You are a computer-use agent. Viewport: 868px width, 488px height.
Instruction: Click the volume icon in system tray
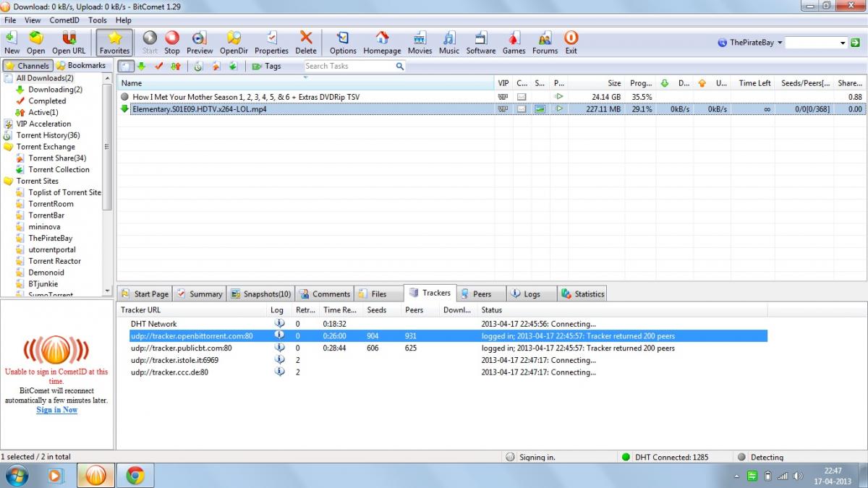click(798, 476)
